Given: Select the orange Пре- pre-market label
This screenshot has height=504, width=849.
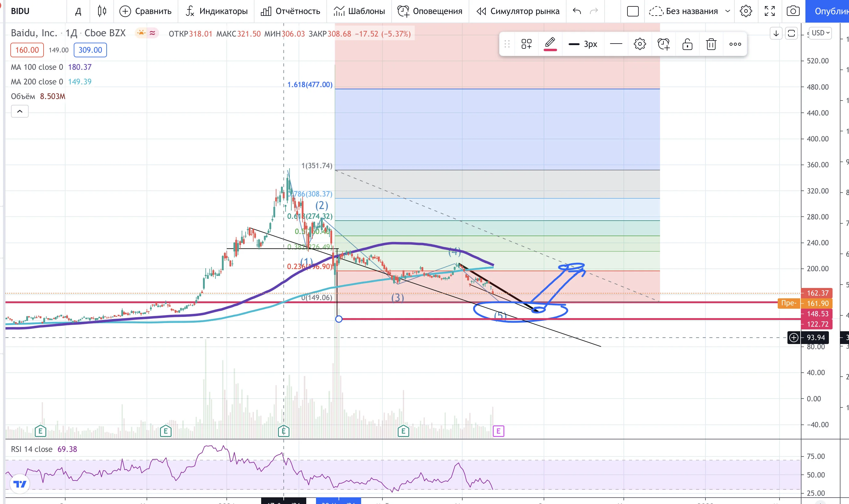Looking at the screenshot, I should 789,303.
